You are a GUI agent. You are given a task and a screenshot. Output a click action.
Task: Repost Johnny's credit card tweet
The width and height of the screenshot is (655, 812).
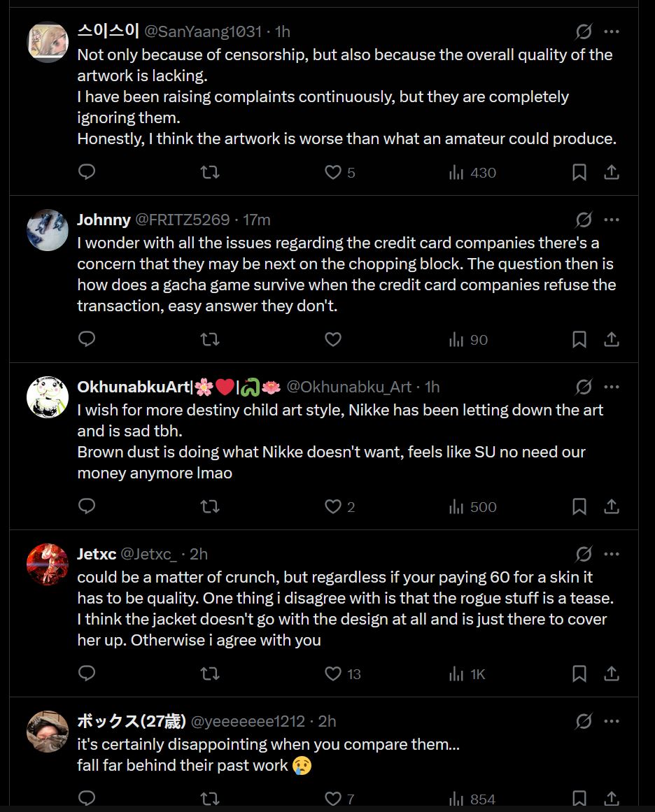pyautogui.click(x=210, y=339)
